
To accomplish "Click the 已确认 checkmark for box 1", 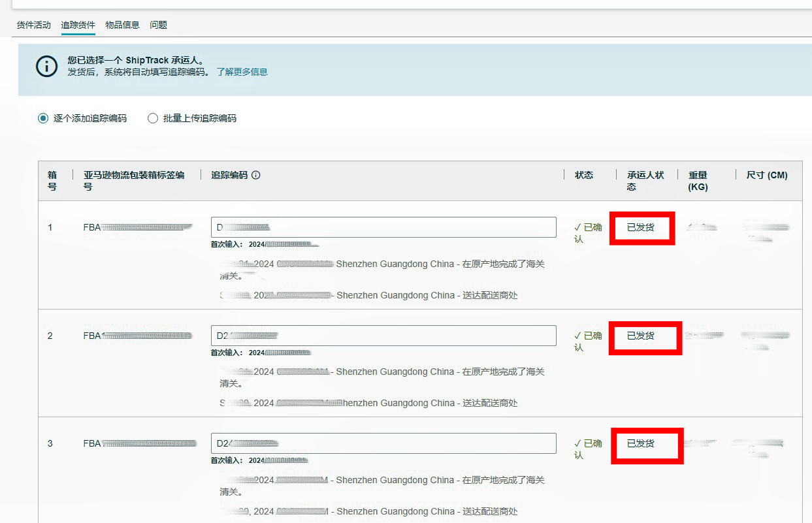I will (x=577, y=227).
